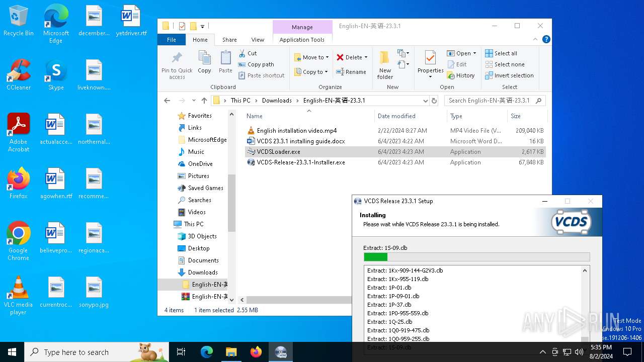
Task: Expand Delete dropdown arrow
Action: tap(366, 57)
